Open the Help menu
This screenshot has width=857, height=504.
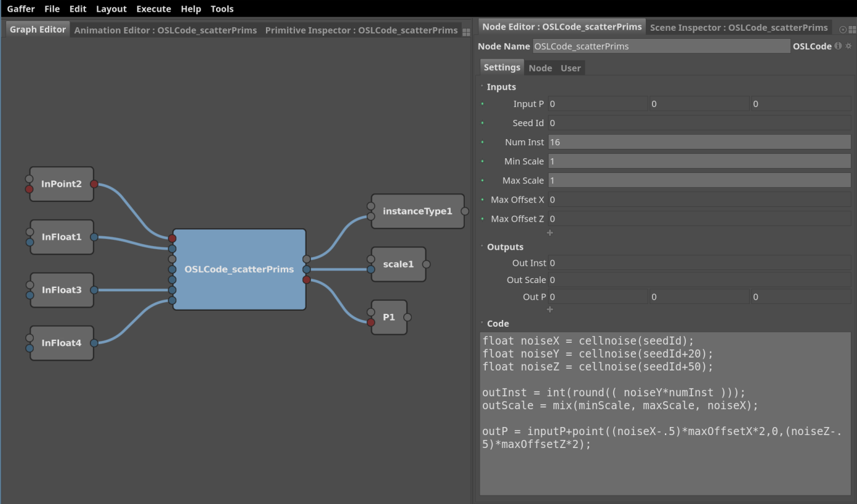pos(191,9)
